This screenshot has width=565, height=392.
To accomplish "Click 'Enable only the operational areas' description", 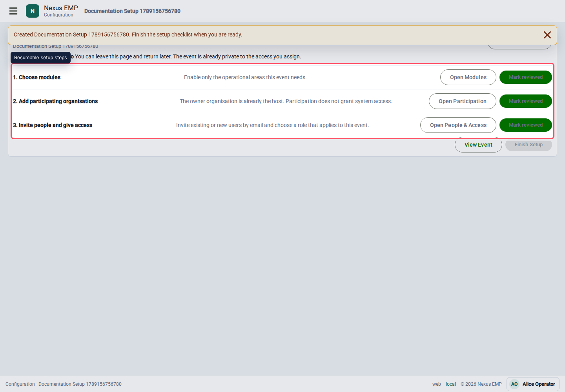I will tap(245, 77).
